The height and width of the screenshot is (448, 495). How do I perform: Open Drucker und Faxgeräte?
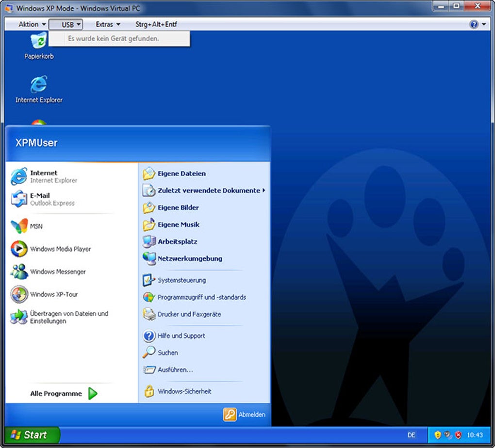pyautogui.click(x=189, y=314)
